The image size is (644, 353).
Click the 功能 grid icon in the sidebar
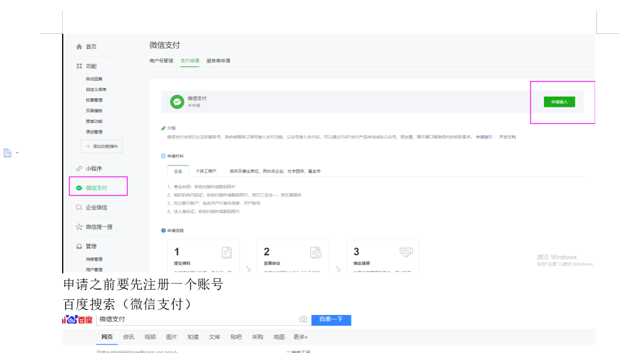(x=79, y=66)
